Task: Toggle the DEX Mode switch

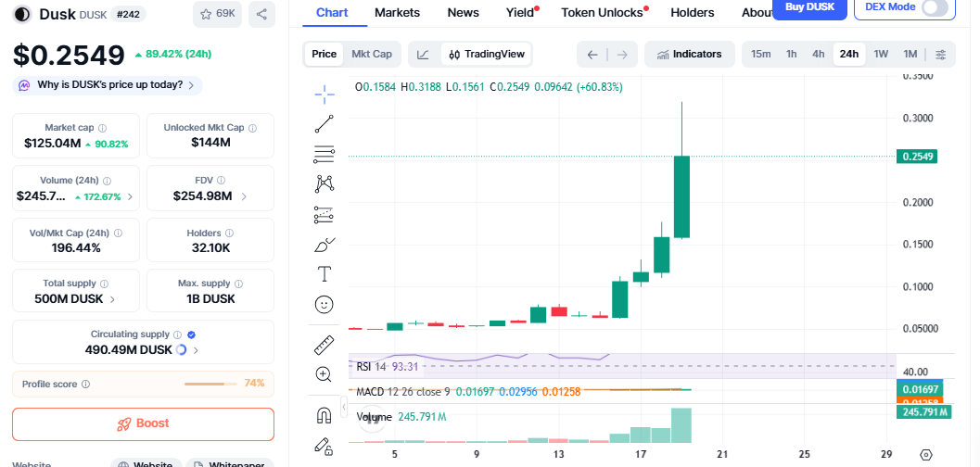Action: (935, 7)
